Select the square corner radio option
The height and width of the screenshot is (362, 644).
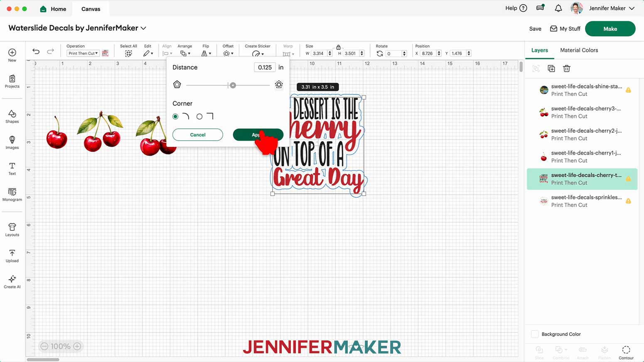coord(199,117)
